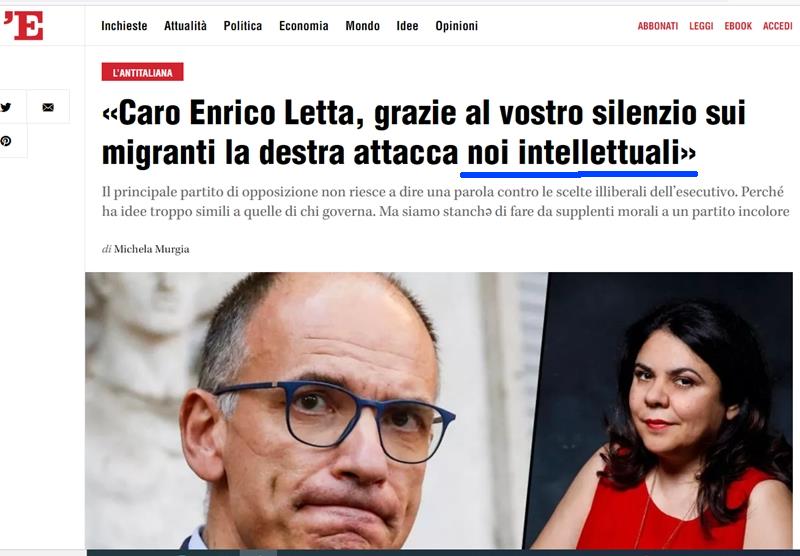The height and width of the screenshot is (556, 800).
Task: Open the EBOOK link
Action: click(x=738, y=26)
